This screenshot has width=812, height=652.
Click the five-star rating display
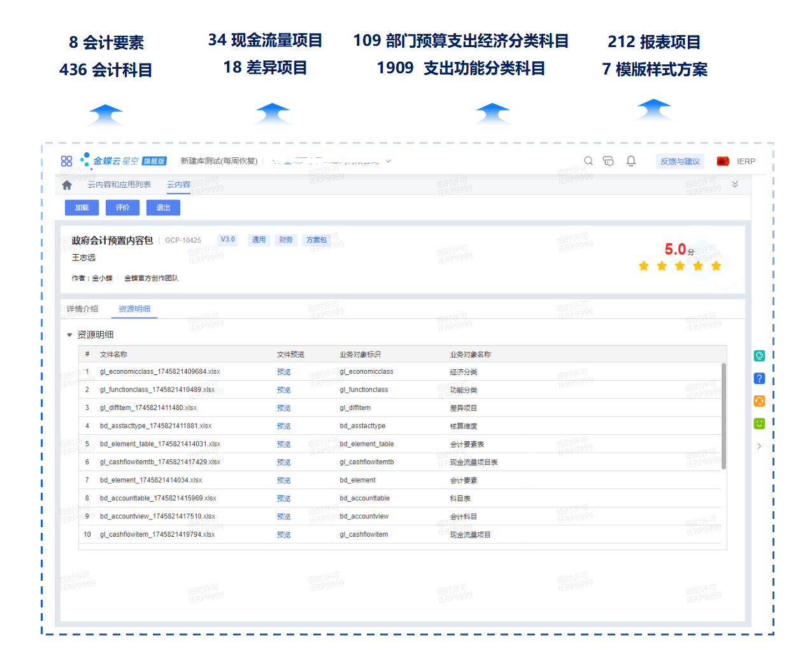pyautogui.click(x=680, y=266)
